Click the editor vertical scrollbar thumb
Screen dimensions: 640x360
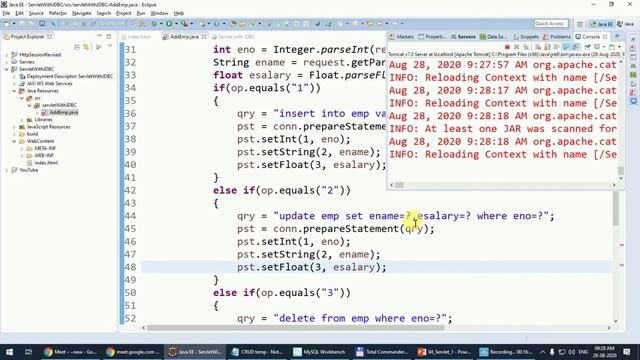(x=616, y=209)
